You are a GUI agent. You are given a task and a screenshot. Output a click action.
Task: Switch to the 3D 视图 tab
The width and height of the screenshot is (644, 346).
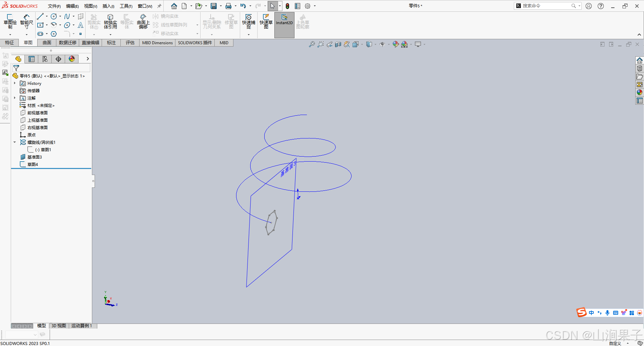coord(58,326)
